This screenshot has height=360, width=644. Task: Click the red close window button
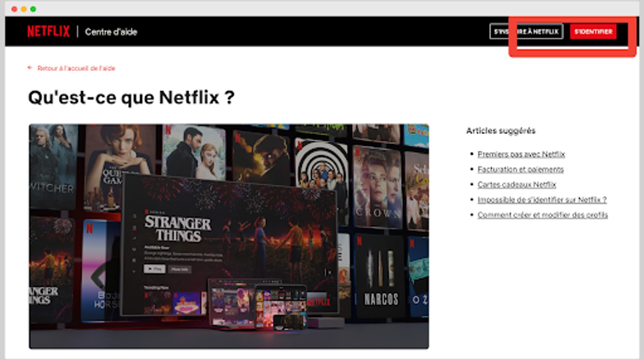[x=14, y=9]
